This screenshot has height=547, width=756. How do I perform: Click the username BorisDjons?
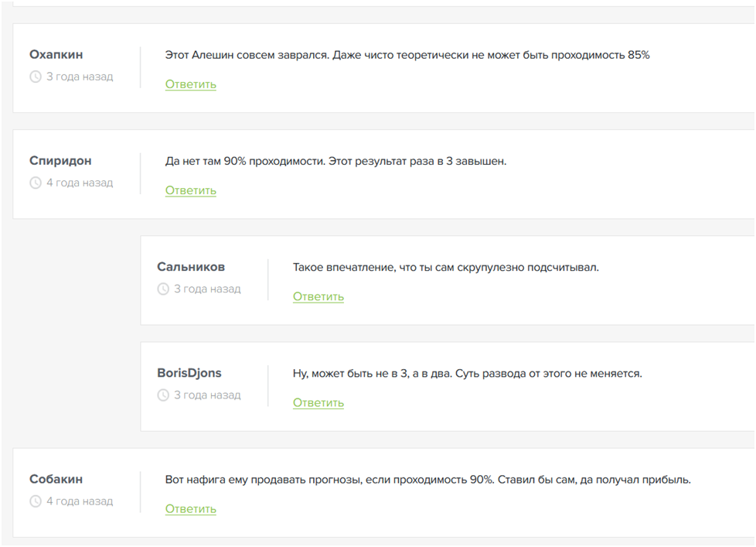click(x=189, y=373)
